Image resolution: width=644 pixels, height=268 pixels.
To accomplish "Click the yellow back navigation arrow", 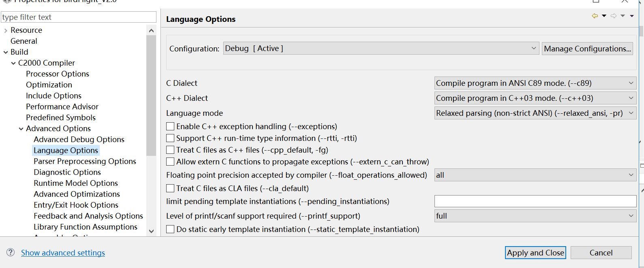I will (595, 16).
